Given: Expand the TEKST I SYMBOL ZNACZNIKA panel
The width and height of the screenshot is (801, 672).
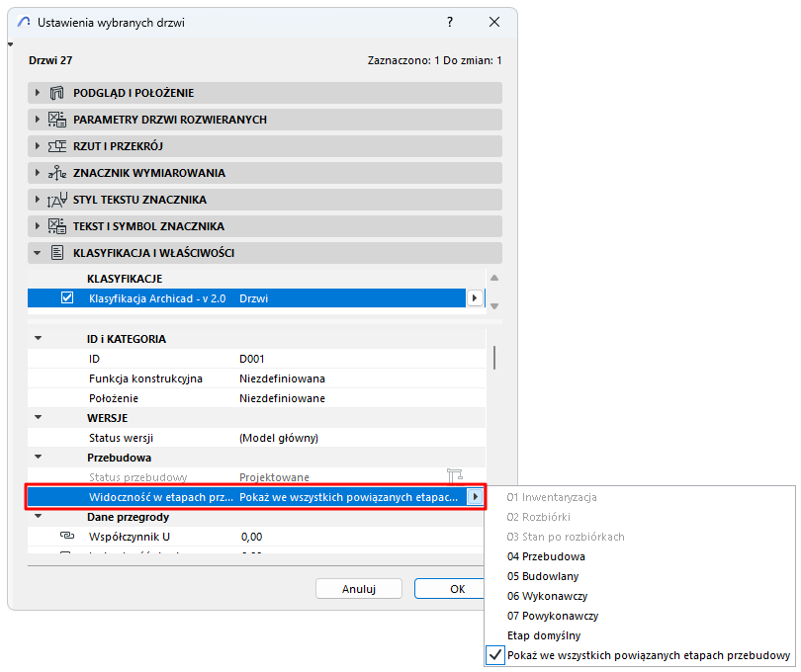Looking at the screenshot, I should (x=38, y=225).
